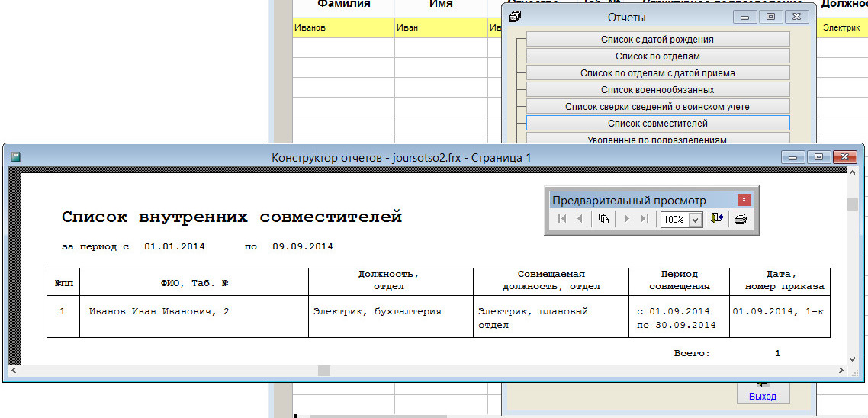Open the 100% zoom dropdown
Image resolution: width=868 pixels, height=418 pixels.
[x=696, y=219]
